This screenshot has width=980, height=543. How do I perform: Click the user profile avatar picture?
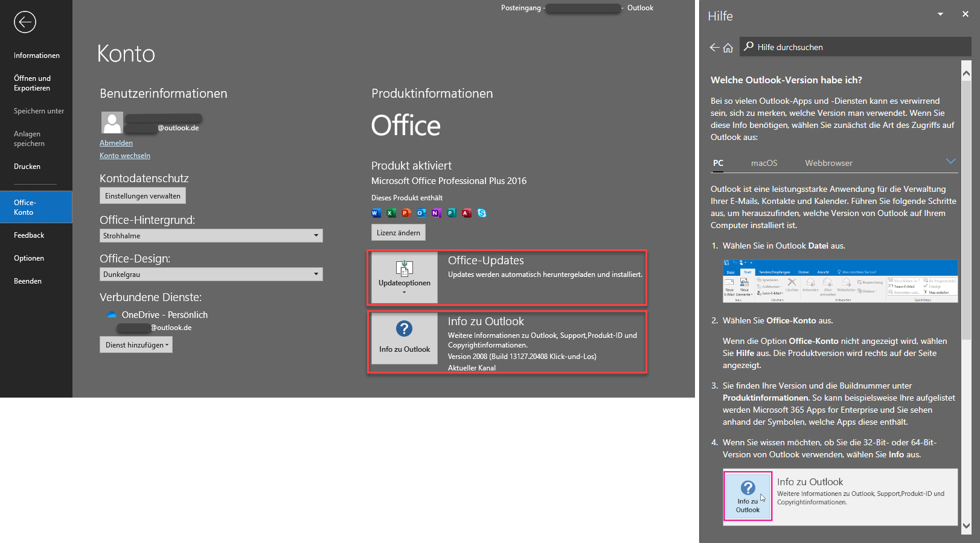tap(112, 122)
